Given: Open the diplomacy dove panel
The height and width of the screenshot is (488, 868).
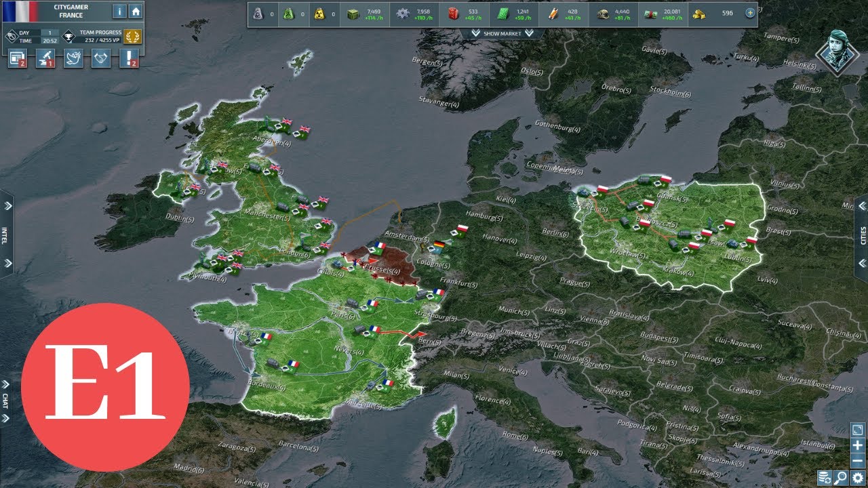Looking at the screenshot, I should (x=73, y=59).
